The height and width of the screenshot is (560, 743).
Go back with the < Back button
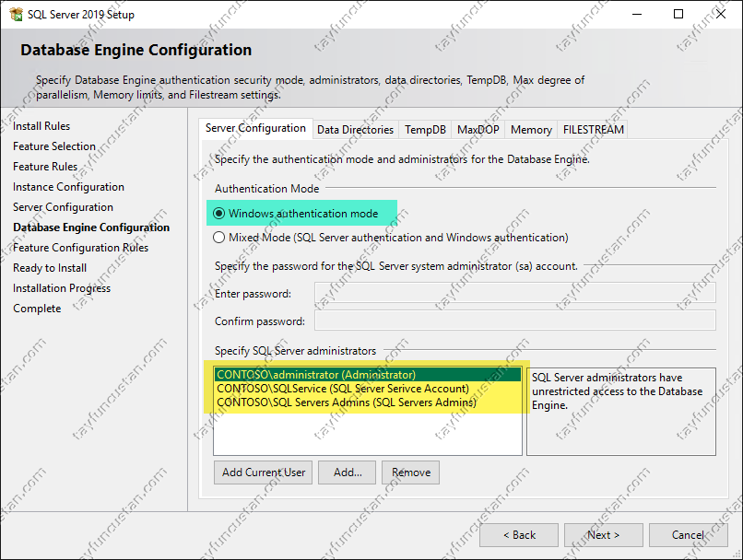click(519, 535)
